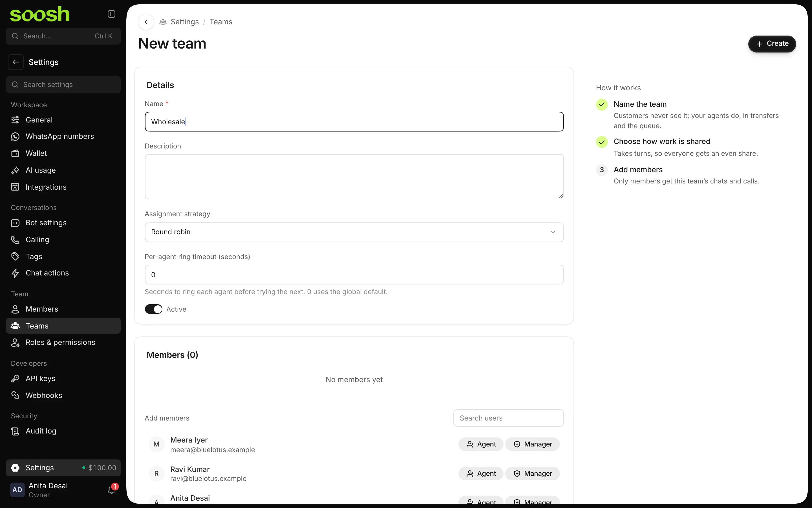Click the Audit log icon
812x508 pixels.
15,431
